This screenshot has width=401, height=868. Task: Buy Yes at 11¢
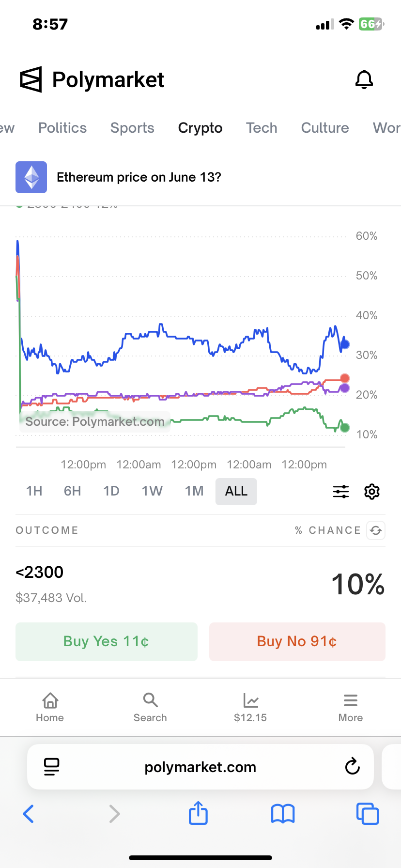(x=107, y=641)
